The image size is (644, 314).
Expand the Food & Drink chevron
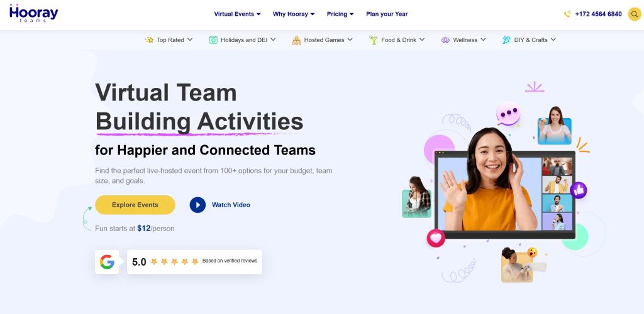pyautogui.click(x=422, y=40)
